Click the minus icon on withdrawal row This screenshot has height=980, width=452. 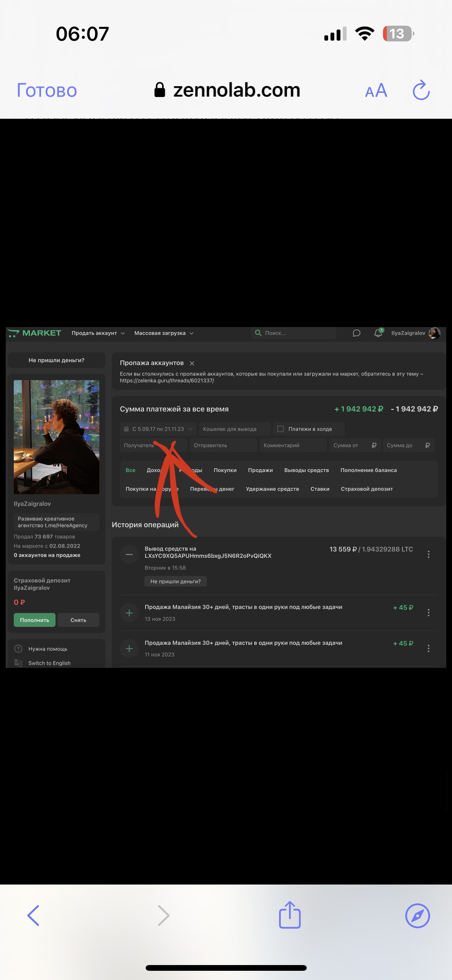click(129, 554)
